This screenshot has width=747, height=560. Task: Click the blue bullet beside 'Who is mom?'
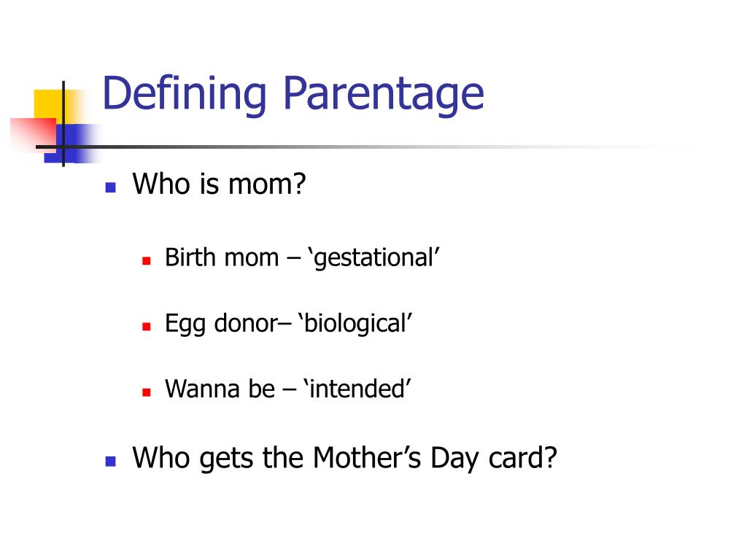pyautogui.click(x=111, y=187)
